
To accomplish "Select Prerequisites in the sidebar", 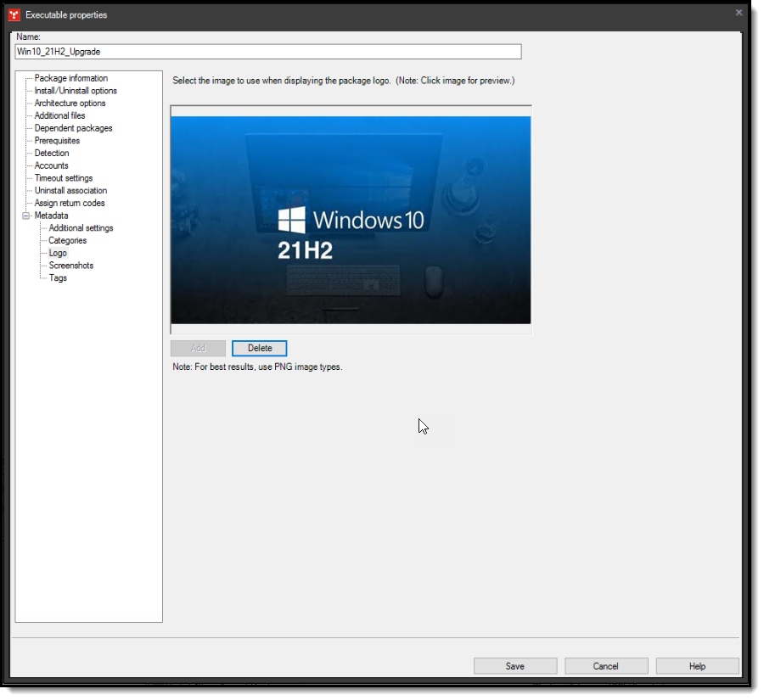I will pyautogui.click(x=57, y=140).
